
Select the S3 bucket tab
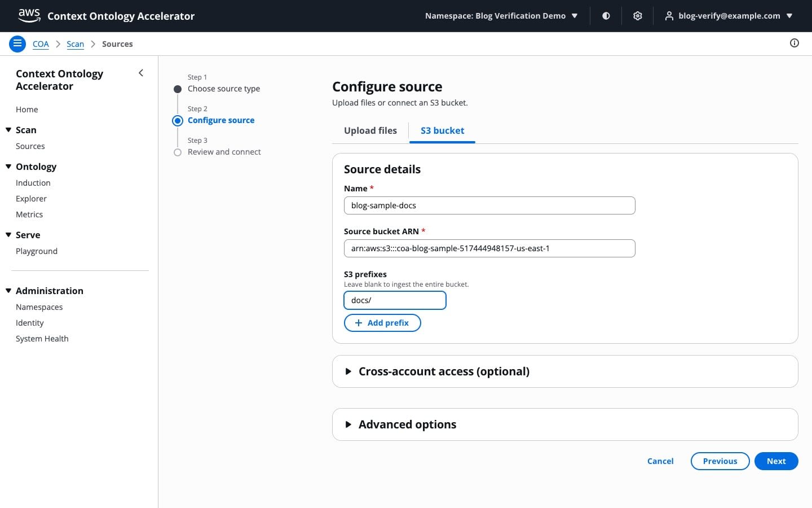click(x=442, y=130)
